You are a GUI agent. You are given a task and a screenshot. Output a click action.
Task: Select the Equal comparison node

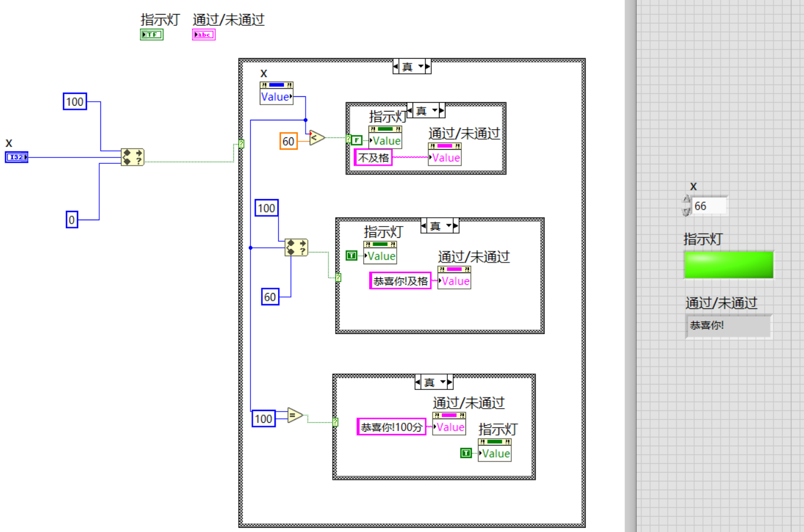pyautogui.click(x=295, y=416)
